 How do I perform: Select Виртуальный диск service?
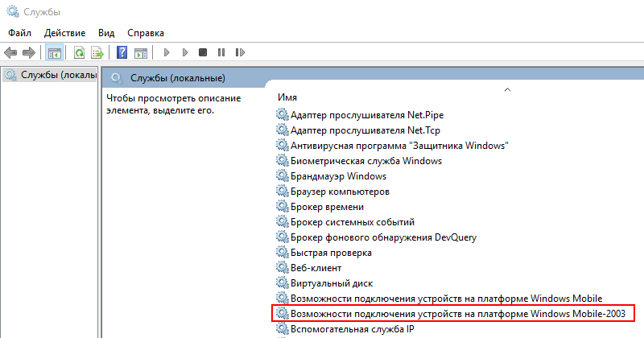click(x=324, y=283)
